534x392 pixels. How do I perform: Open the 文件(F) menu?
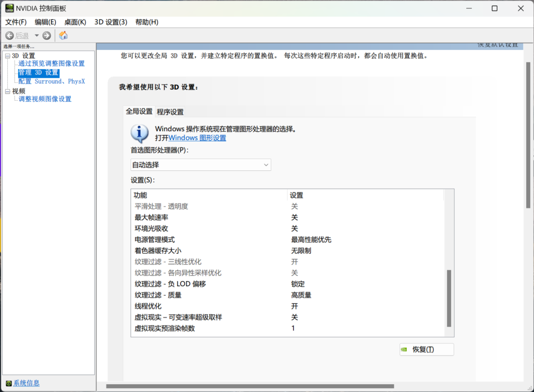tap(16, 22)
